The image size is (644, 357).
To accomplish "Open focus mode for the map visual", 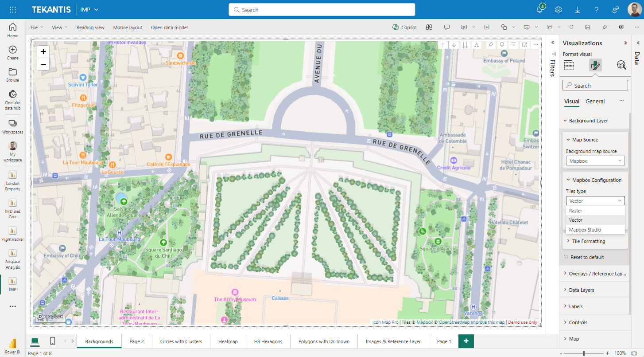I will click(x=524, y=44).
